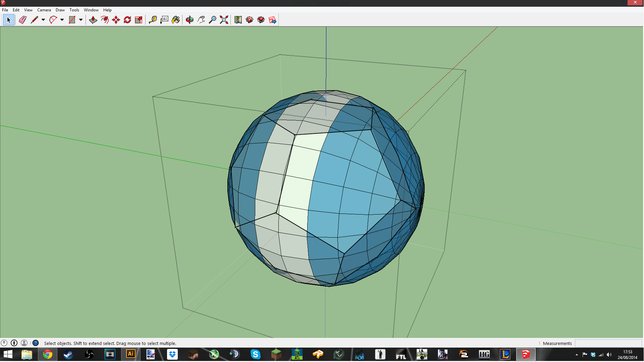Open the Camera menu

(x=44, y=10)
